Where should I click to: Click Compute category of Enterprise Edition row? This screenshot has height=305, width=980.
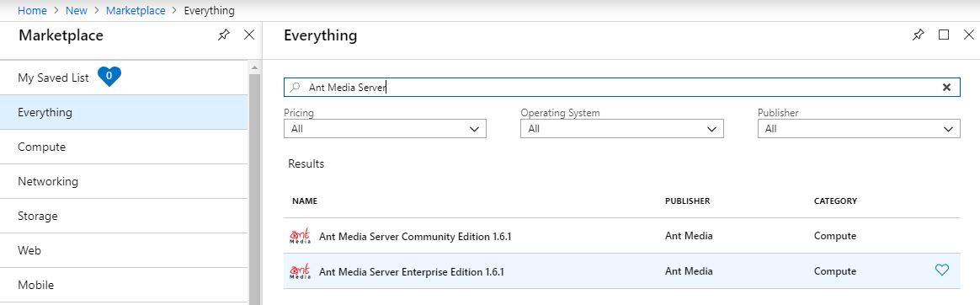(835, 272)
